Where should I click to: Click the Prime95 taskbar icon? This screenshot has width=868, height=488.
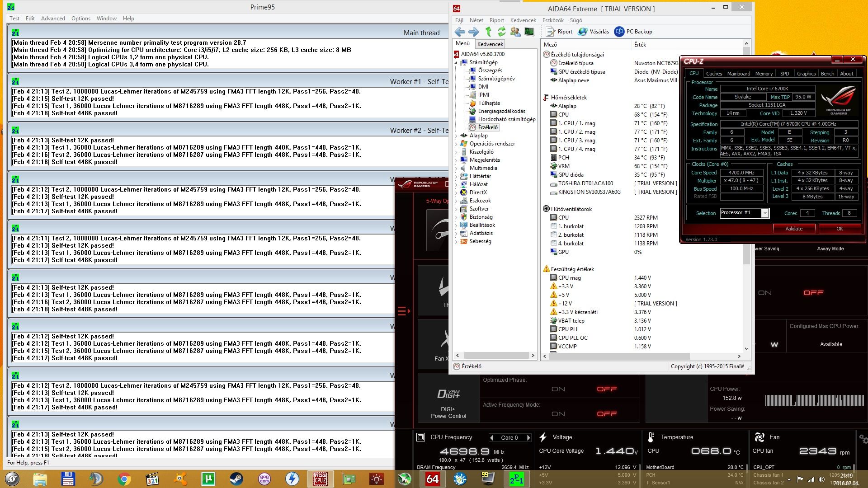(516, 479)
